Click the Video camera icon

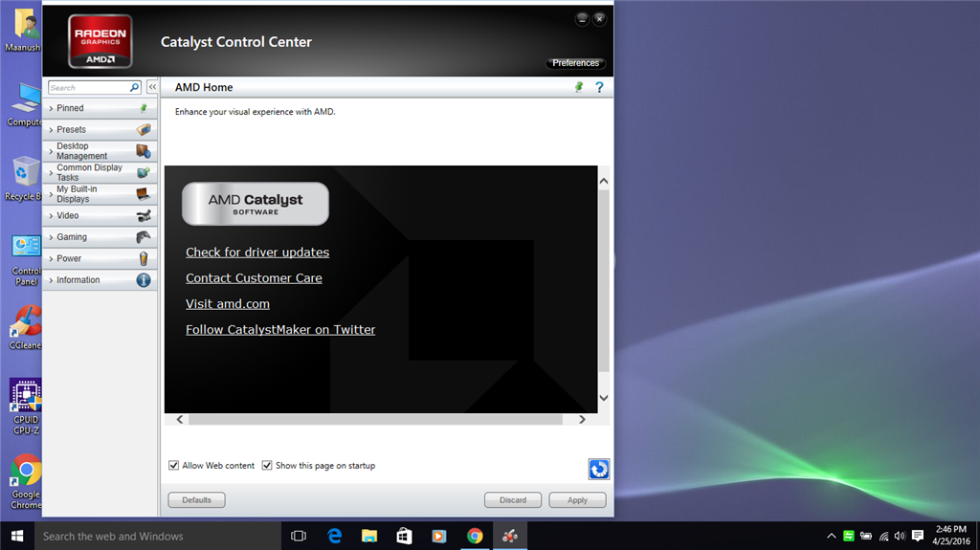(x=144, y=215)
